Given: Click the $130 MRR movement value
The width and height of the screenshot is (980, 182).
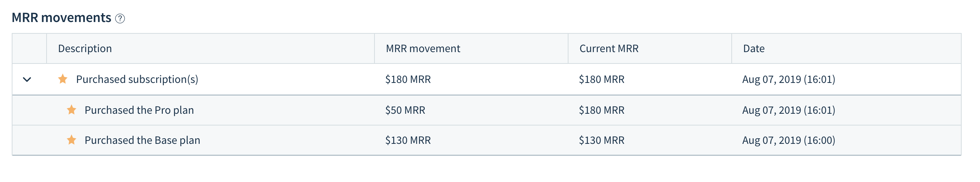Looking at the screenshot, I should (x=408, y=140).
